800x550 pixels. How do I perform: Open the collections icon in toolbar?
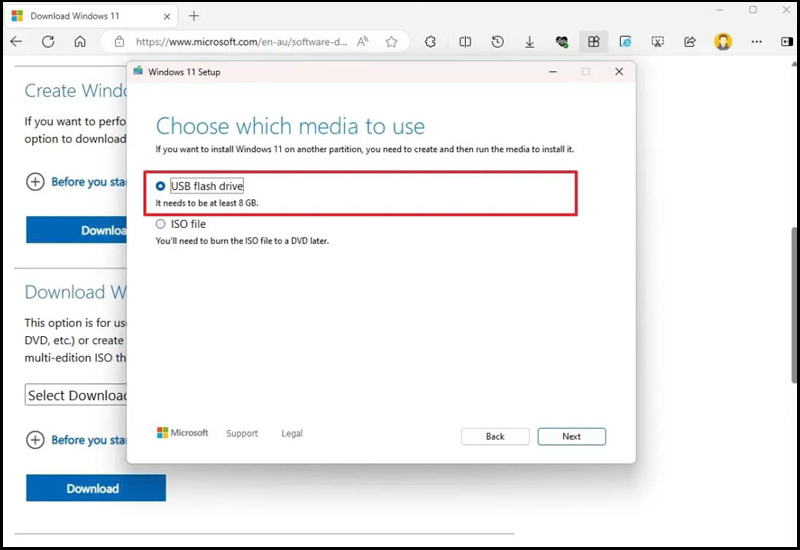pyautogui.click(x=593, y=42)
